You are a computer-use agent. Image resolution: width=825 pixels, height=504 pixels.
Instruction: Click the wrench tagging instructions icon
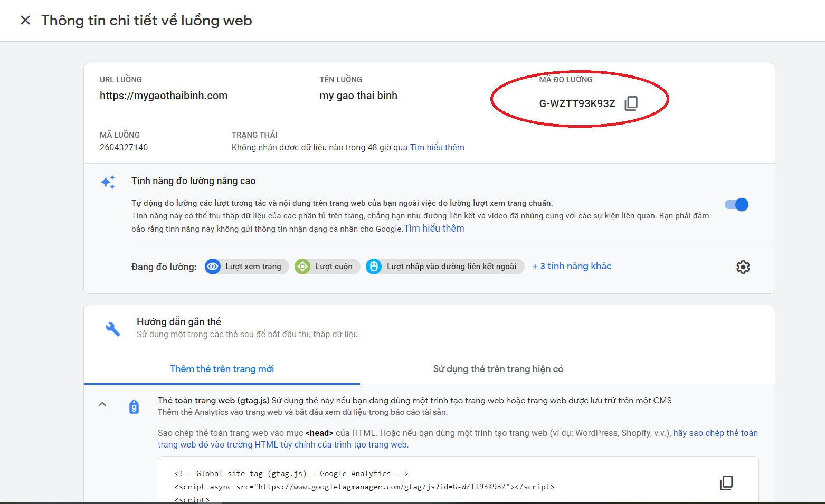click(112, 329)
